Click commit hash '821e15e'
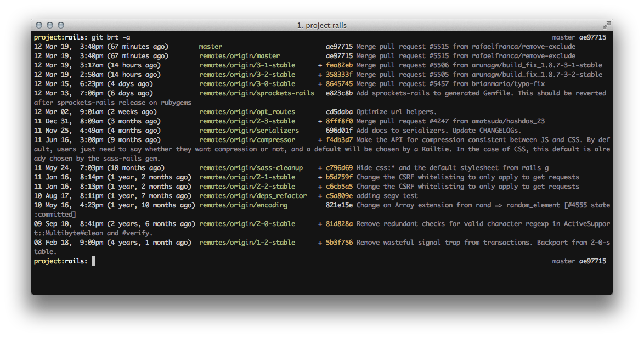Viewport: 644px width, 338px height. [339, 205]
